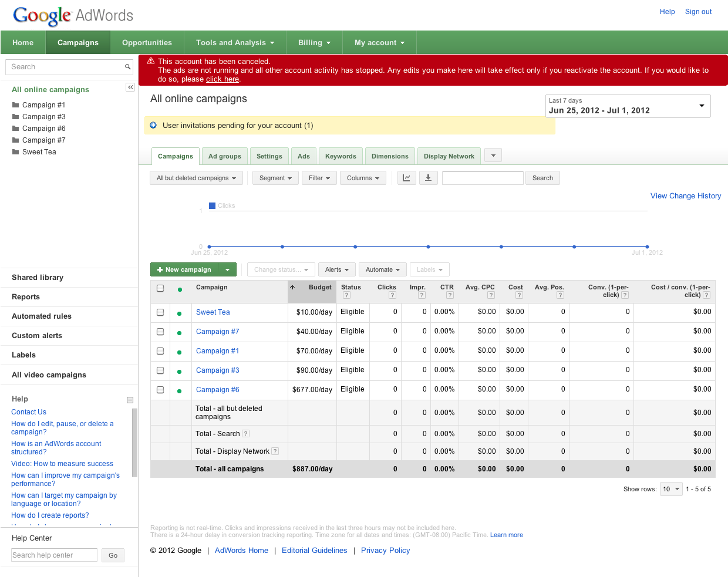The height and width of the screenshot is (577, 728).
Task: Open the Alerts dropdown
Action: coord(337,269)
